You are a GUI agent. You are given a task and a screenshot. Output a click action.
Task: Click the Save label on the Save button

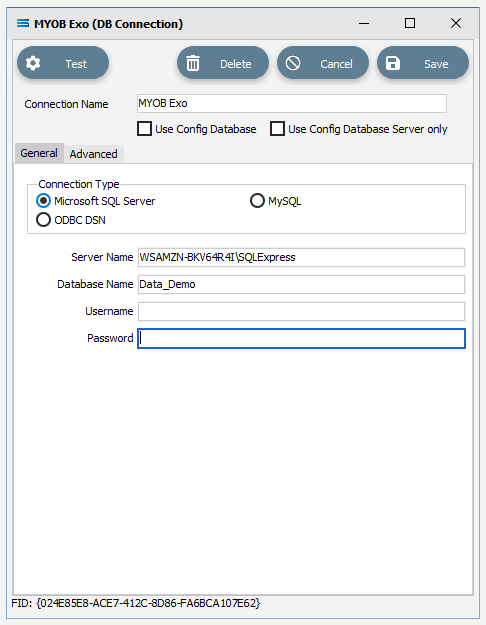[x=436, y=64]
